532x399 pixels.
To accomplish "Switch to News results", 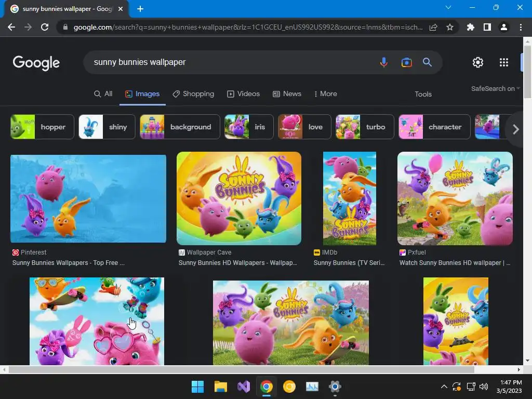I will 287,94.
